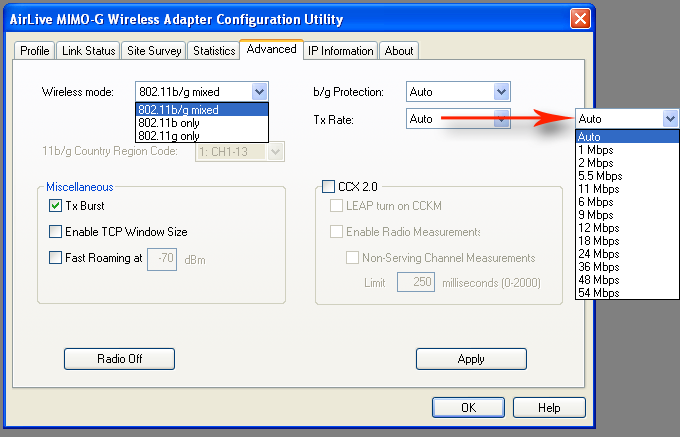Open the Country Region Code dropdown
Screen dimensions: 680x437
click(x=240, y=152)
